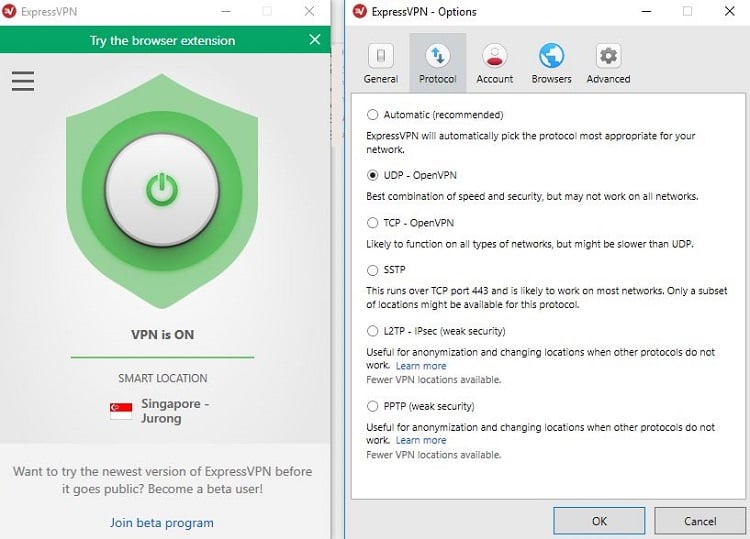
Task: Click the VPN is ON status text
Action: click(x=163, y=334)
